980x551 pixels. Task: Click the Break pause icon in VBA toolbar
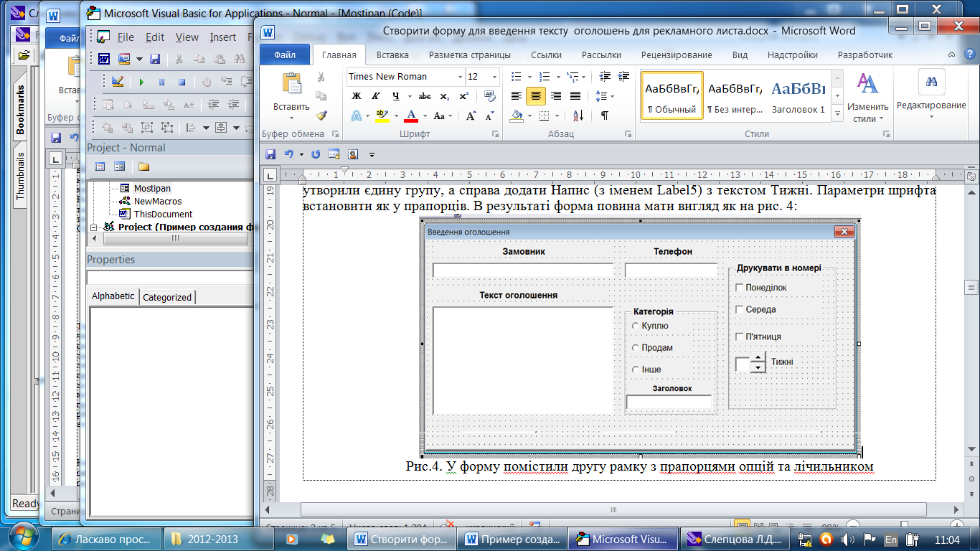(161, 83)
